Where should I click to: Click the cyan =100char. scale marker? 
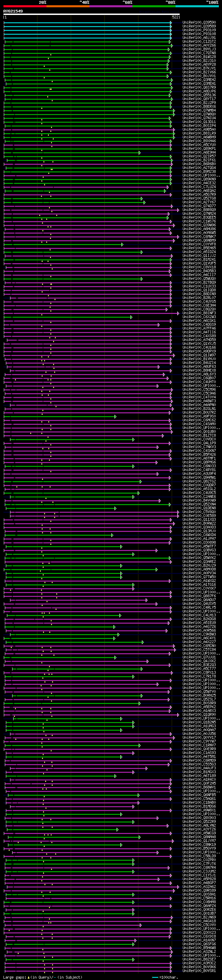tap(155, 977)
